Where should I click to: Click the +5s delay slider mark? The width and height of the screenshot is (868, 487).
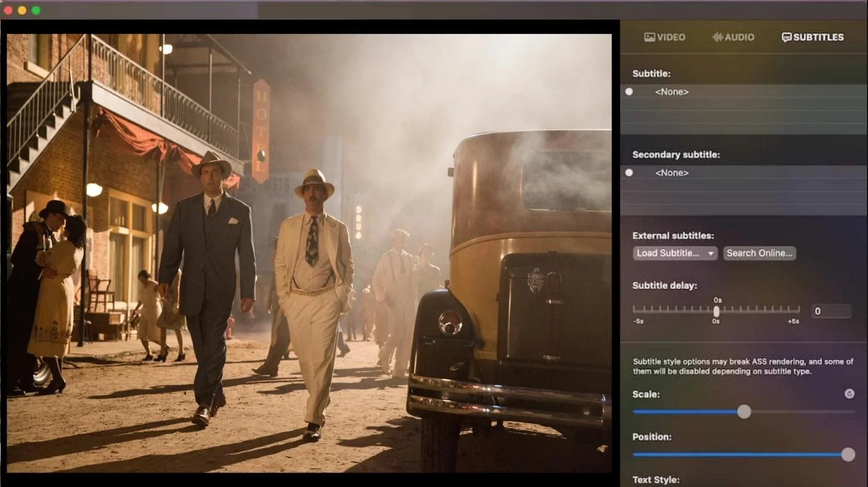click(x=794, y=321)
